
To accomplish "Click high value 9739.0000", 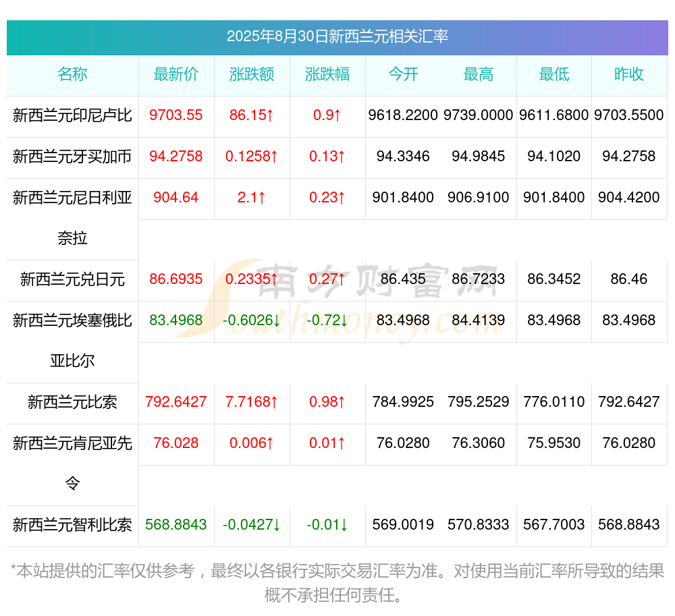I will coord(479,115).
